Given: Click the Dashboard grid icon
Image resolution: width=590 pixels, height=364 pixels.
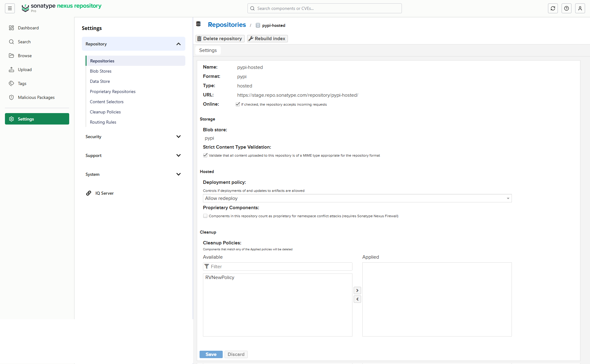Looking at the screenshot, I should coord(11,28).
